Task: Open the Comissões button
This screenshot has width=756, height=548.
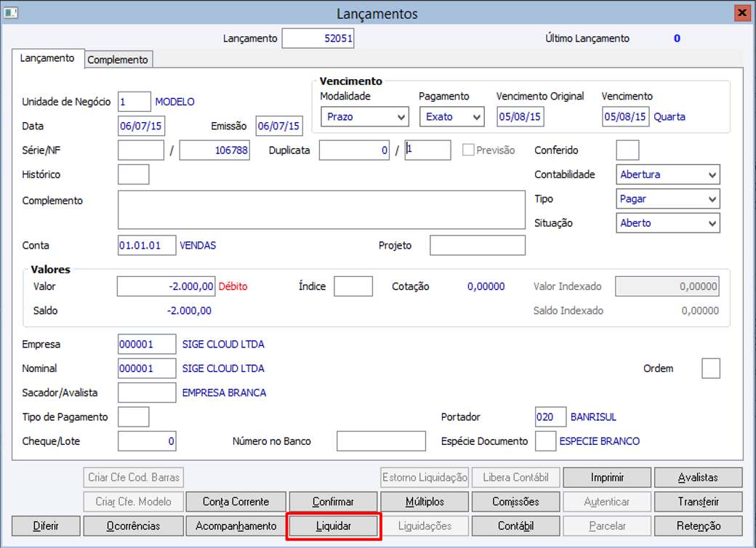Action: tap(516, 501)
